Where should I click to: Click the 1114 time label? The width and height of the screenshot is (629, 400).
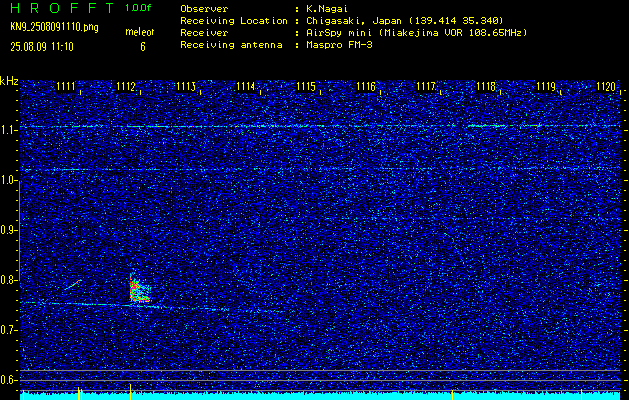click(x=246, y=86)
